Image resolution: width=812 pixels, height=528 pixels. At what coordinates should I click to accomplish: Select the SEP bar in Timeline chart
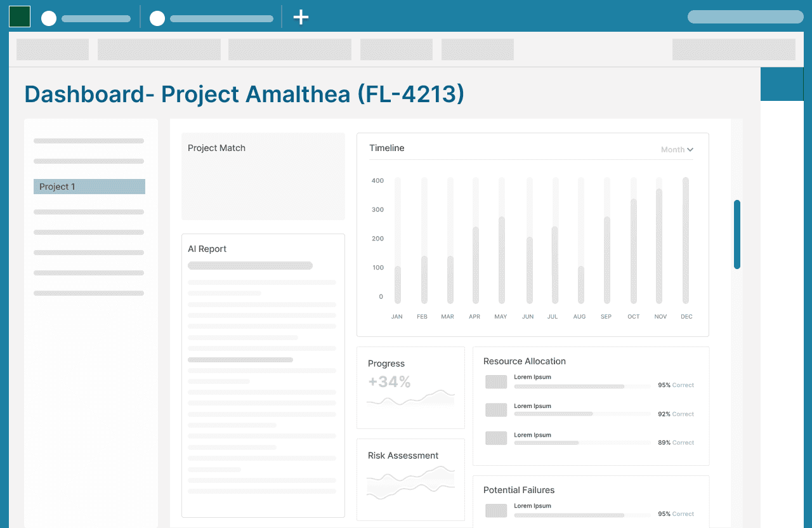click(607, 260)
